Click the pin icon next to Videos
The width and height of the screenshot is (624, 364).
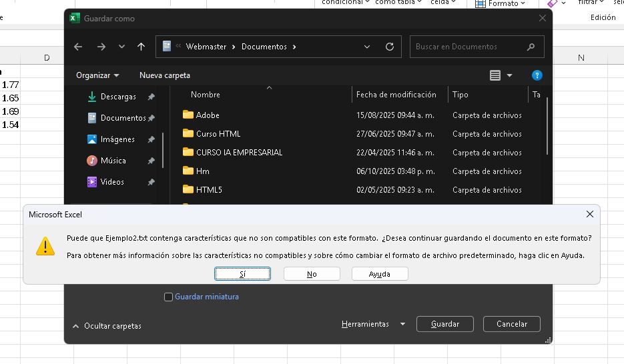pos(151,182)
